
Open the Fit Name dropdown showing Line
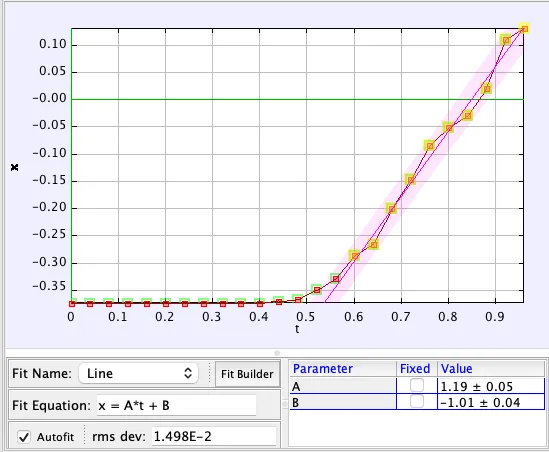point(139,373)
